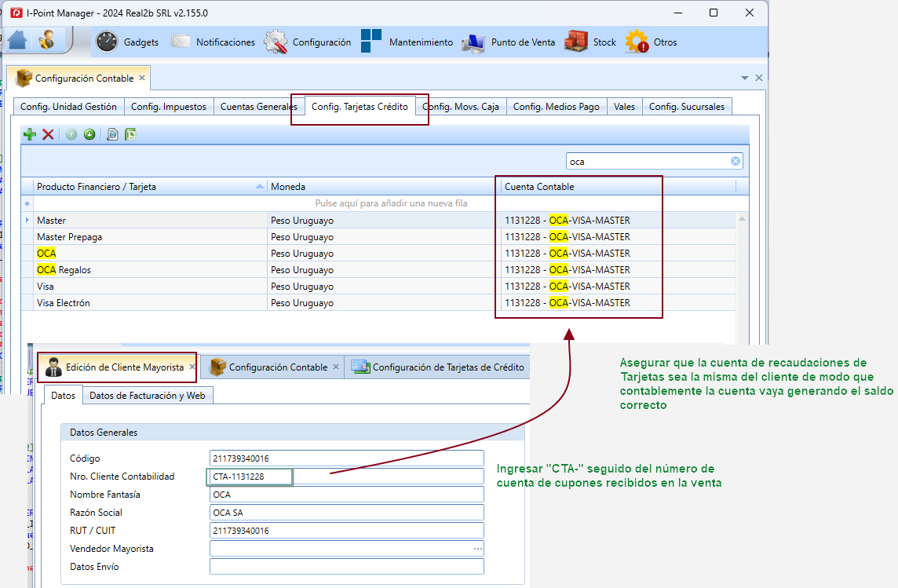
Task: Close the upper Configuración Contable document tab
Action: tap(142, 77)
